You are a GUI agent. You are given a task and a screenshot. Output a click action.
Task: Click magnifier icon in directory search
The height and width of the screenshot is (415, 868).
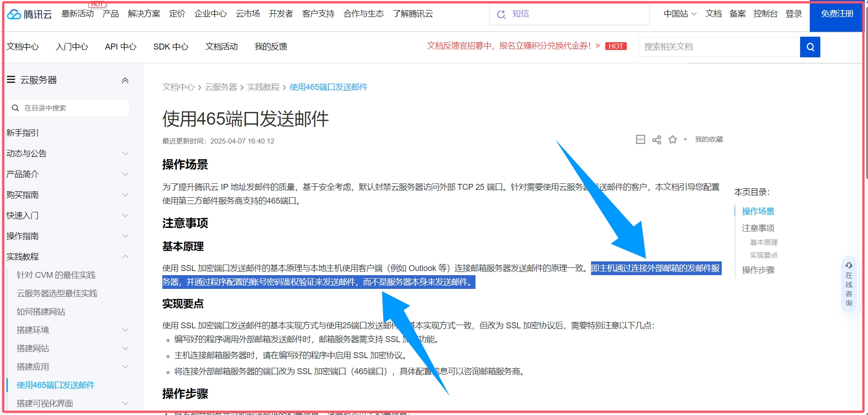[x=15, y=108]
